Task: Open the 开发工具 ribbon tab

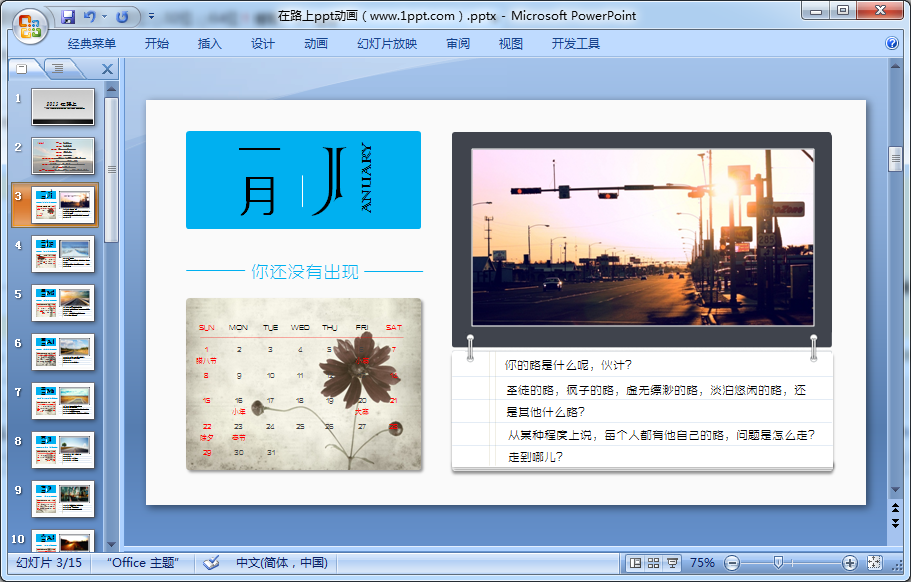Action: tap(575, 44)
